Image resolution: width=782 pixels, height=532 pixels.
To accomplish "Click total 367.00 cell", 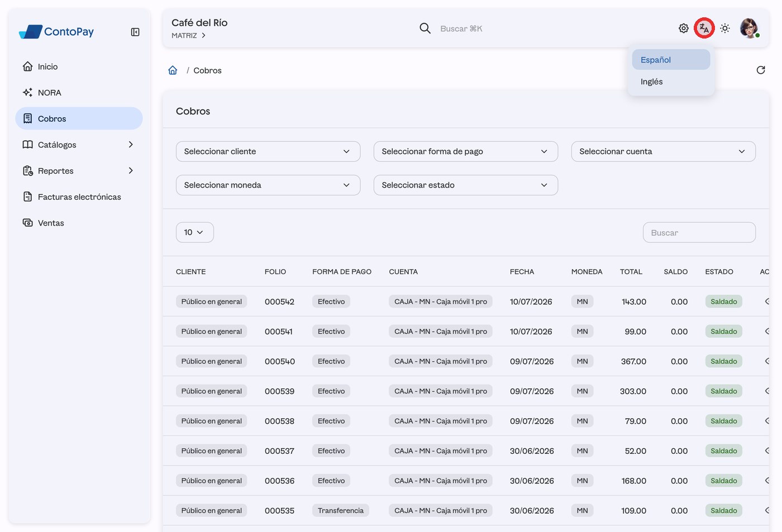I will click(x=633, y=361).
